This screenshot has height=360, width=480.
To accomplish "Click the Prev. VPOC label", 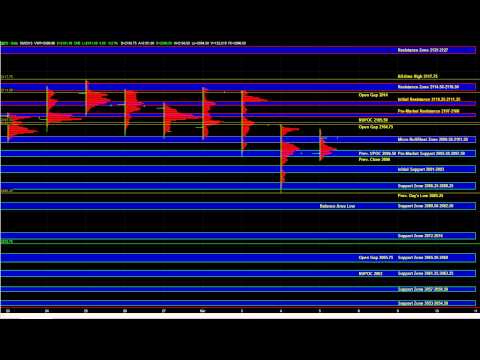I will [377, 153].
